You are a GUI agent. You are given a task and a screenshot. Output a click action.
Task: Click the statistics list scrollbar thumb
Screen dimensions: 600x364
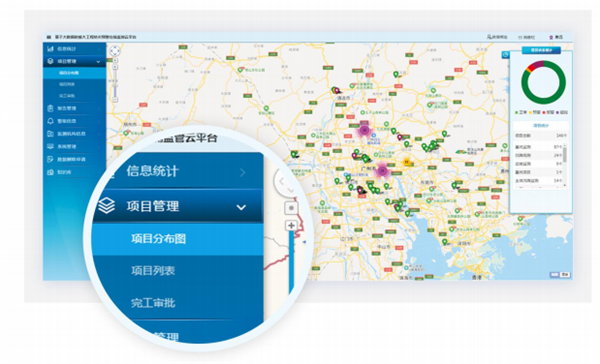[565, 155]
